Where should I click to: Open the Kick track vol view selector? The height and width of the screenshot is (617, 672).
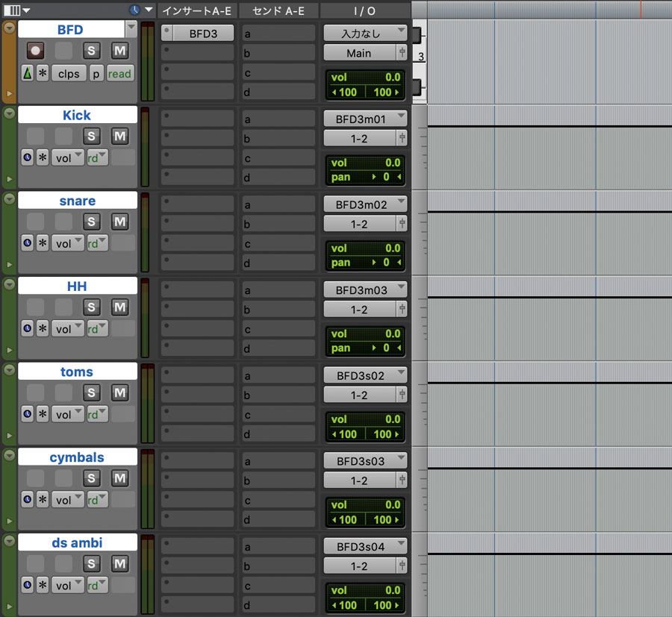[68, 157]
